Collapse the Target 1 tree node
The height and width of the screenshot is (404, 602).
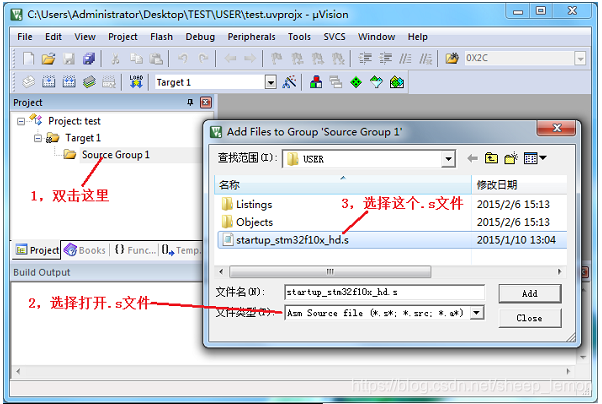[38, 138]
